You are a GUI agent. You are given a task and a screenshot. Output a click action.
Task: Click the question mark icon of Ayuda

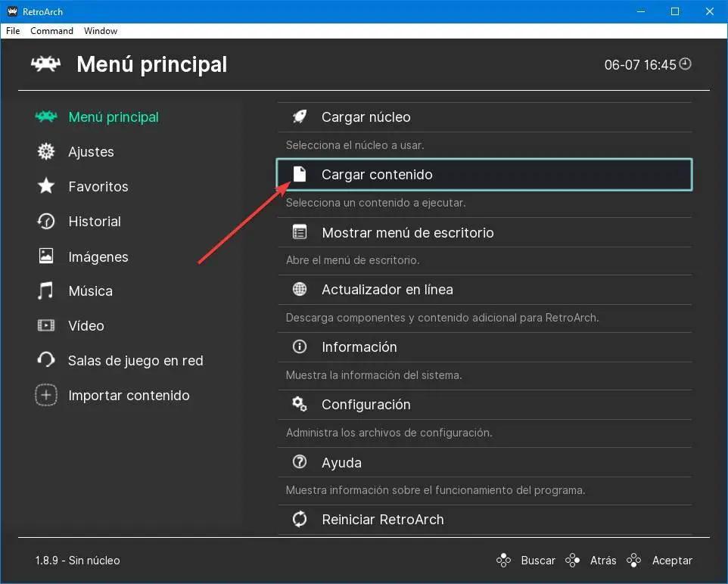pos(300,461)
